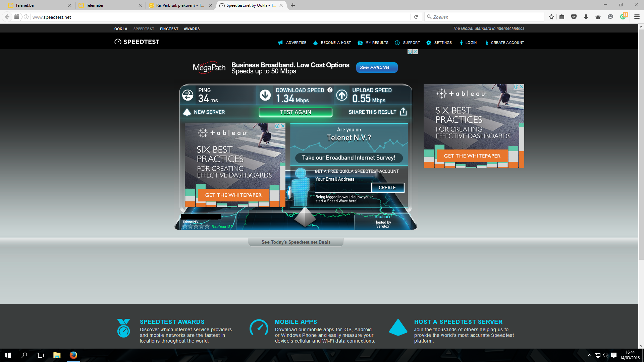This screenshot has height=362, width=644.
Task: Open Windows Start menu
Action: tap(8, 355)
